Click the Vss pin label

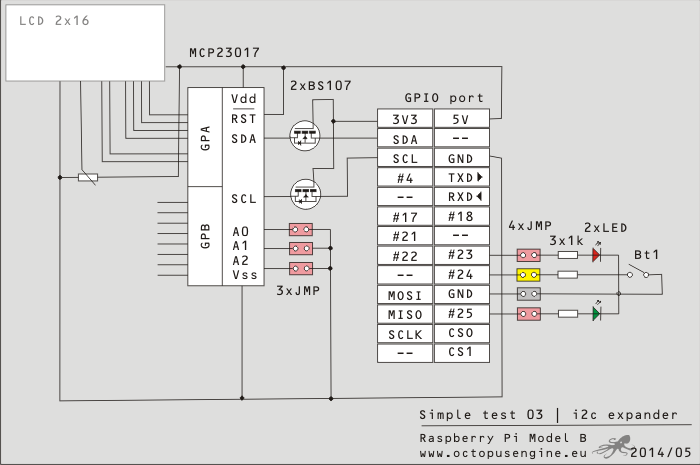245,274
